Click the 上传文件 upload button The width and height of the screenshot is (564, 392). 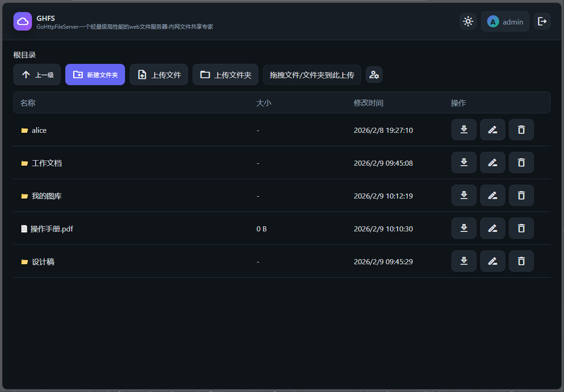(x=159, y=75)
